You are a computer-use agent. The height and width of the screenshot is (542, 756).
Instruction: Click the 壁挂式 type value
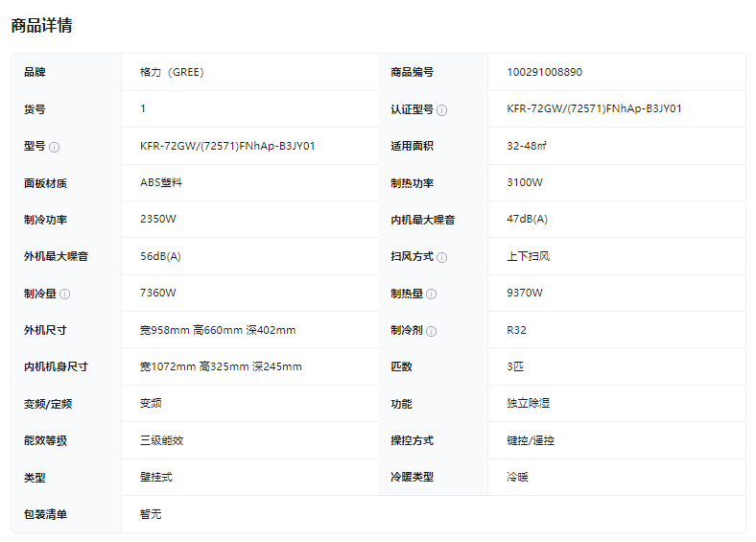click(x=156, y=477)
